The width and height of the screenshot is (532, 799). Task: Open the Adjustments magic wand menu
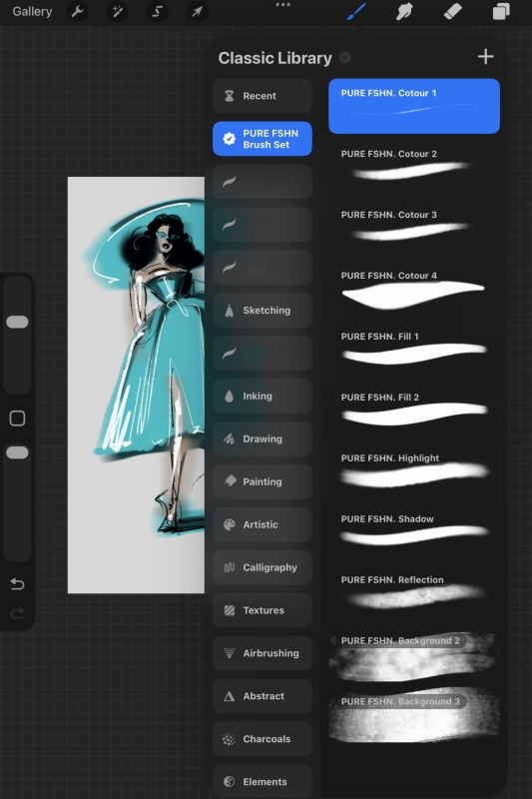[117, 11]
